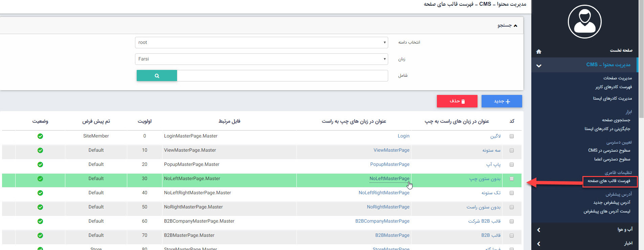This screenshot has width=644, height=250.
Task: Click status check icon for NoRightMasterPage row
Action: click(40, 207)
